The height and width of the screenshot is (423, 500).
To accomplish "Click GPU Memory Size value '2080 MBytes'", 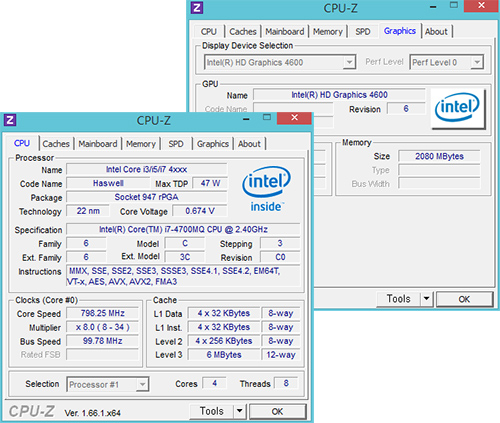I will click(439, 156).
